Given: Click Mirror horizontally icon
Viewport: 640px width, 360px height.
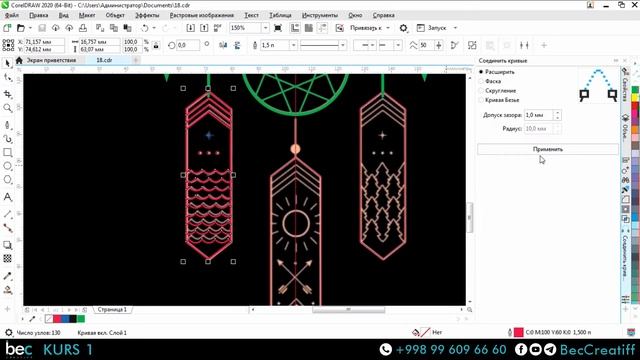Looking at the screenshot, I should 223,45.
